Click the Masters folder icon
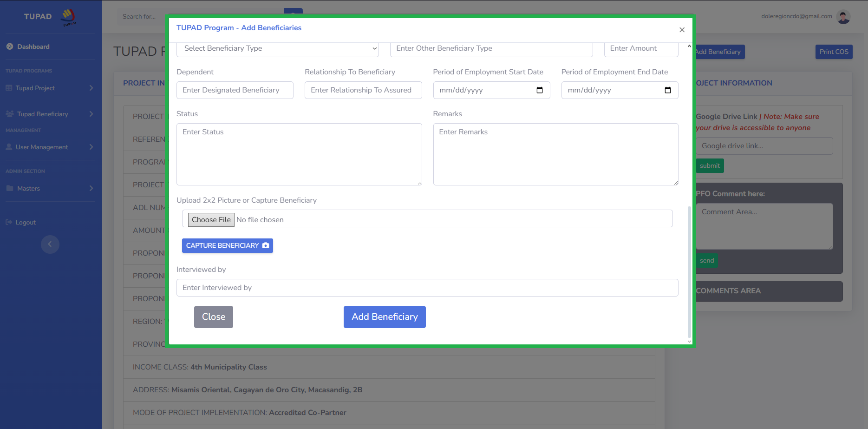Image resolution: width=868 pixels, height=429 pixels. click(x=10, y=188)
